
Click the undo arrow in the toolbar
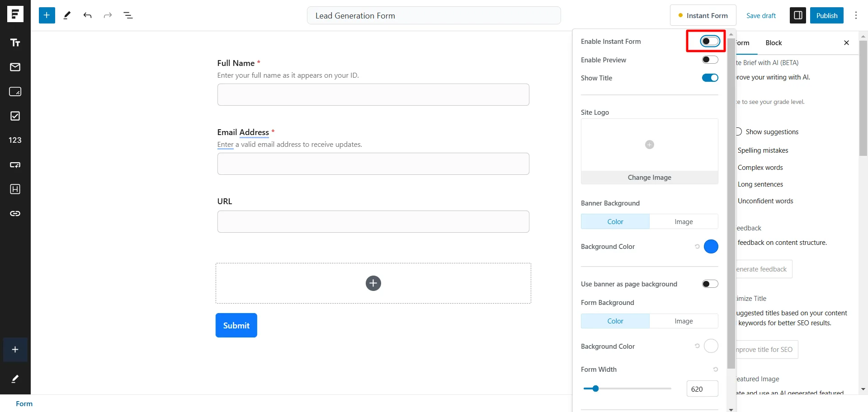point(87,15)
